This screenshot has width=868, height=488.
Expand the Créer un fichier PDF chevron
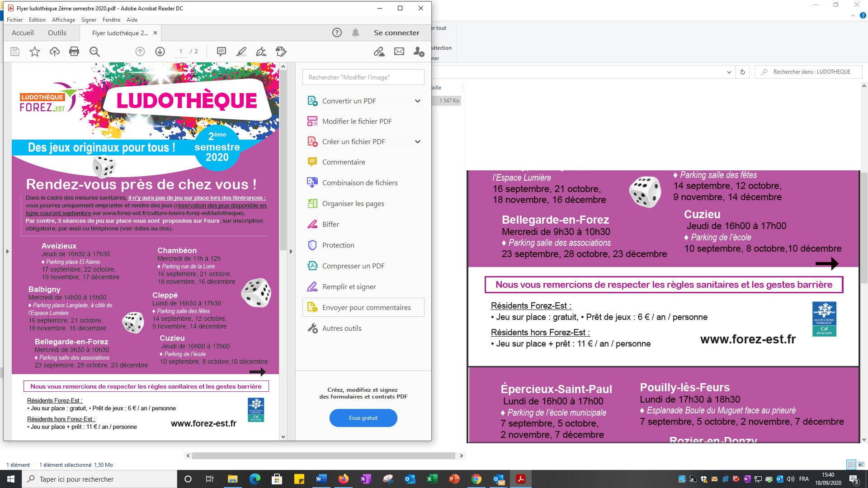click(x=418, y=141)
